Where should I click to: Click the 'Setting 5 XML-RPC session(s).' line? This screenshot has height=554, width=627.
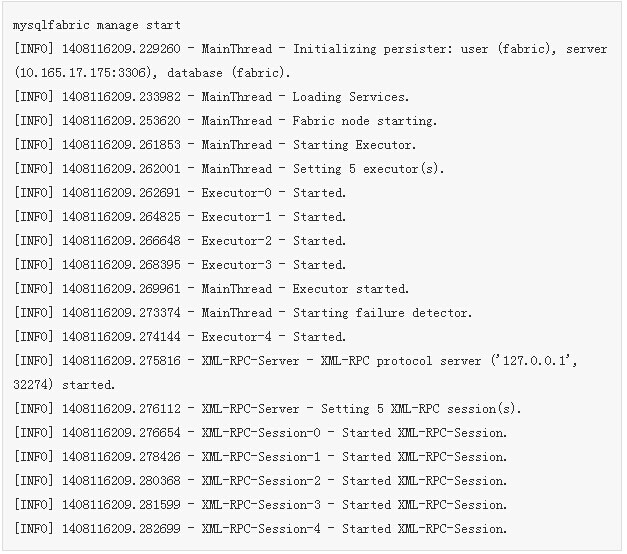(268, 409)
